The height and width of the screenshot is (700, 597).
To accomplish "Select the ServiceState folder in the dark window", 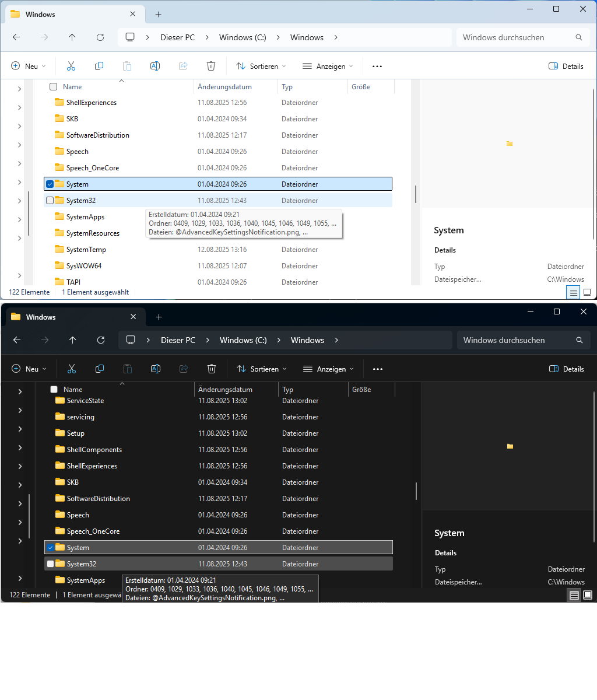I will tap(219, 401).
